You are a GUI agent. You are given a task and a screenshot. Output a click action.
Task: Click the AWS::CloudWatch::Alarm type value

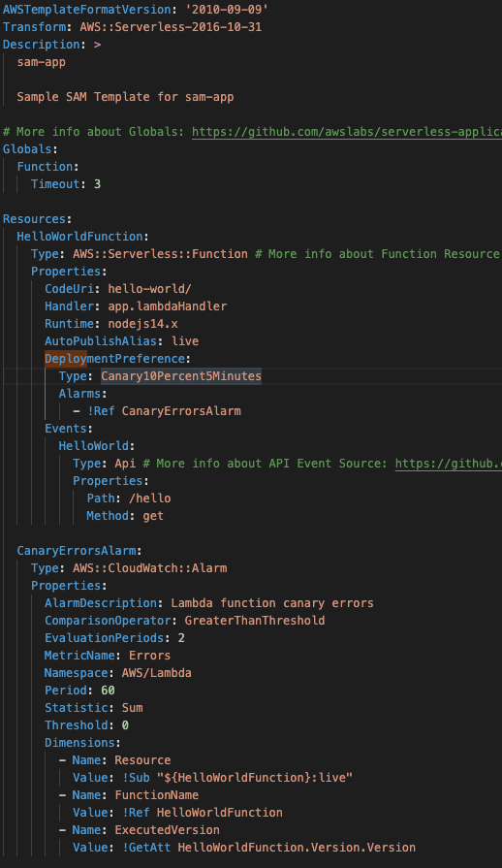point(150,568)
